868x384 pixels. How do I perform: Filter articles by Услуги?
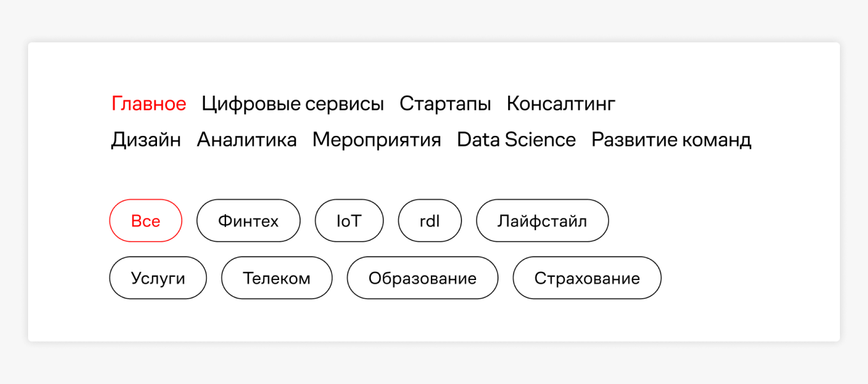(158, 277)
